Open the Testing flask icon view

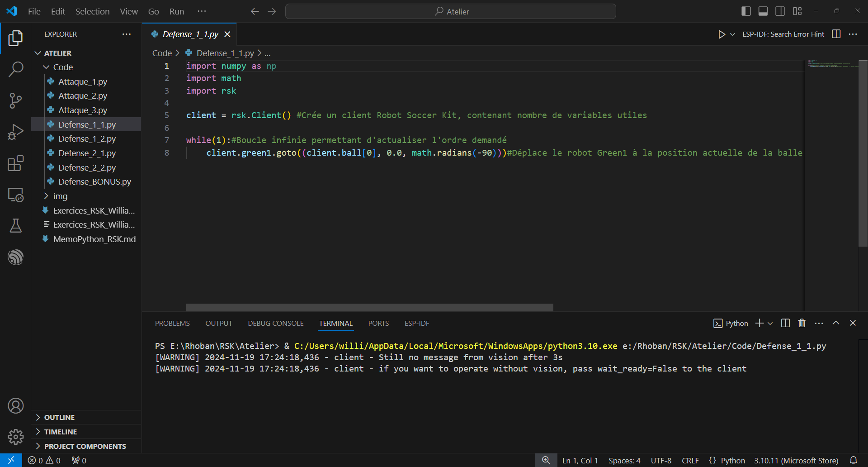(x=16, y=225)
